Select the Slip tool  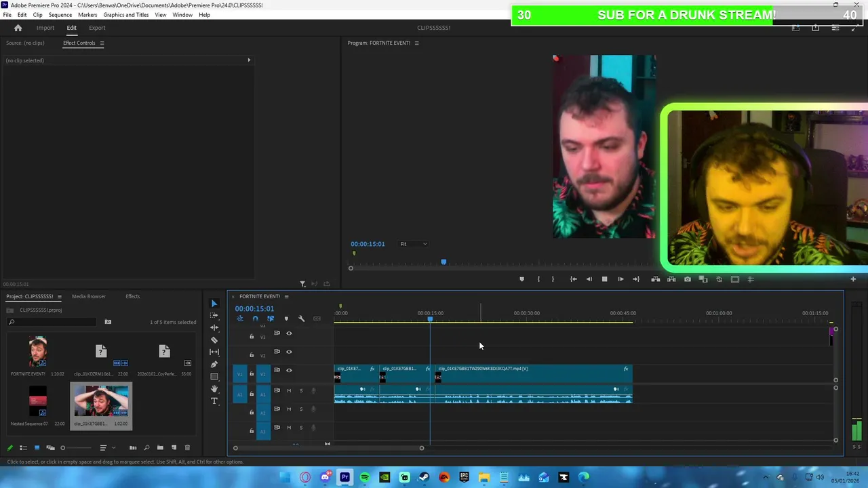point(214,352)
